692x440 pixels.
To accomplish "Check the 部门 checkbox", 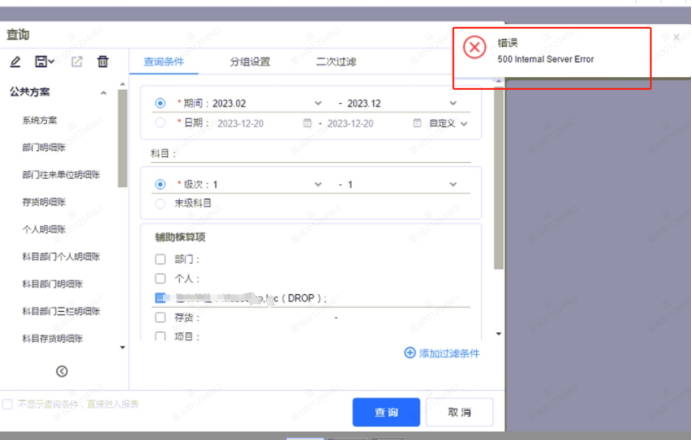I will pos(160,259).
